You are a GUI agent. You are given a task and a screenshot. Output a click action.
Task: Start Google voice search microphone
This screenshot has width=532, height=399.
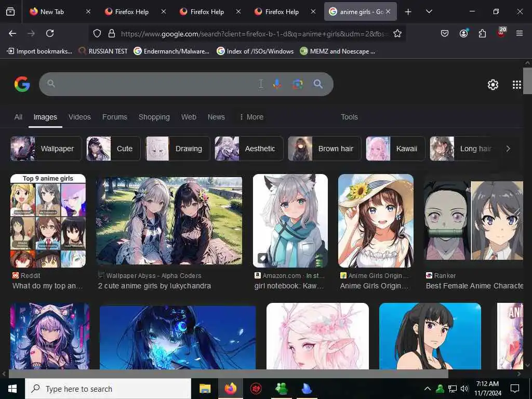[x=277, y=84]
